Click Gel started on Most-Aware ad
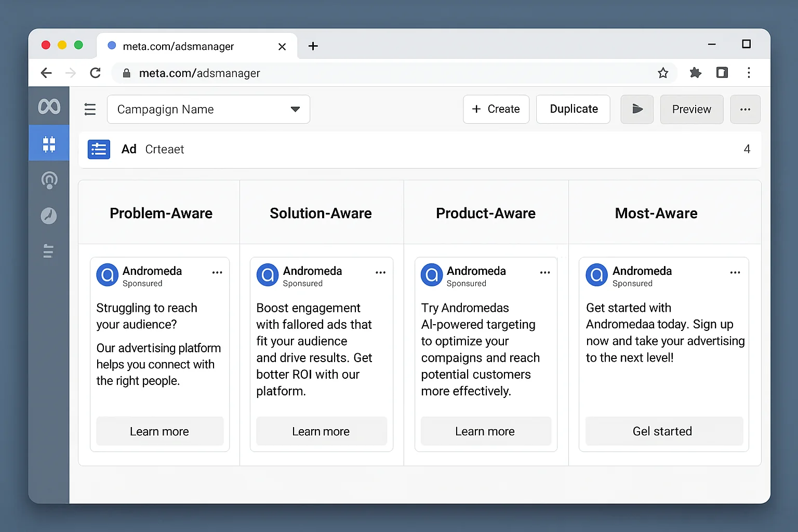Screen dimensions: 798x532 (663, 431)
